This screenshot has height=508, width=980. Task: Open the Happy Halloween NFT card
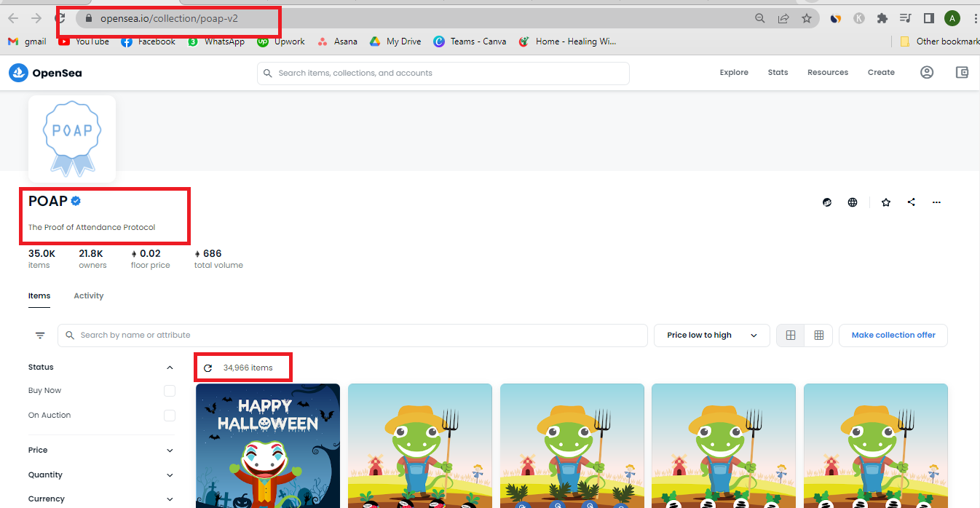click(268, 445)
